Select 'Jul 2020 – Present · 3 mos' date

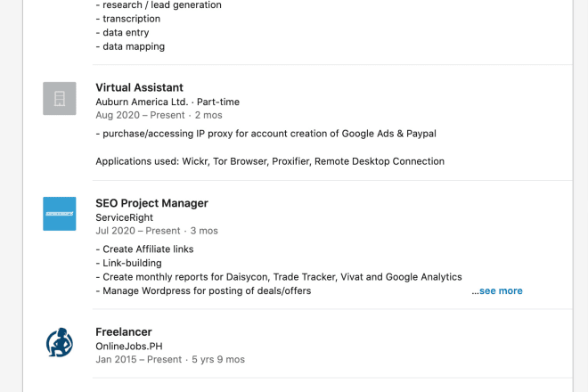coord(157,231)
